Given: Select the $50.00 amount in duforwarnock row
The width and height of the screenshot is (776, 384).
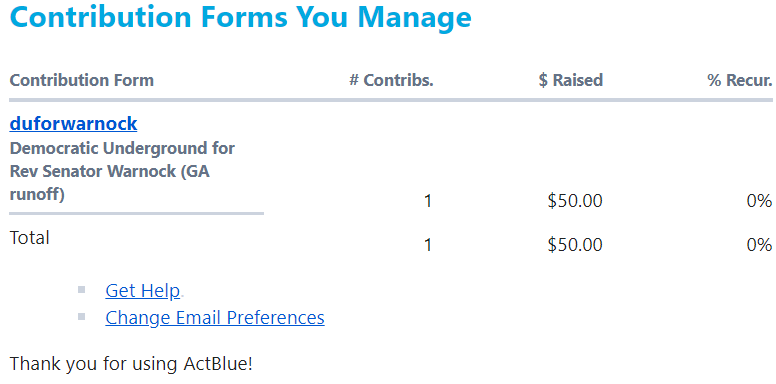Looking at the screenshot, I should [575, 201].
